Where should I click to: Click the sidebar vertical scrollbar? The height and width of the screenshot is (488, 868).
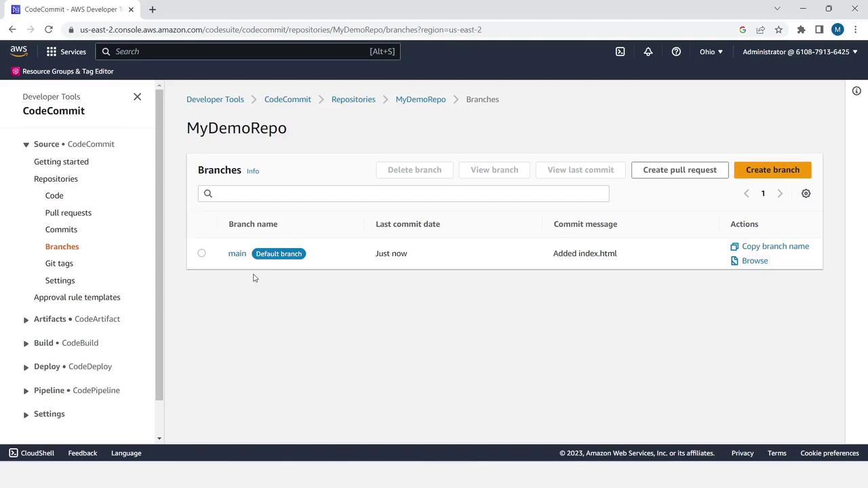pos(159,244)
